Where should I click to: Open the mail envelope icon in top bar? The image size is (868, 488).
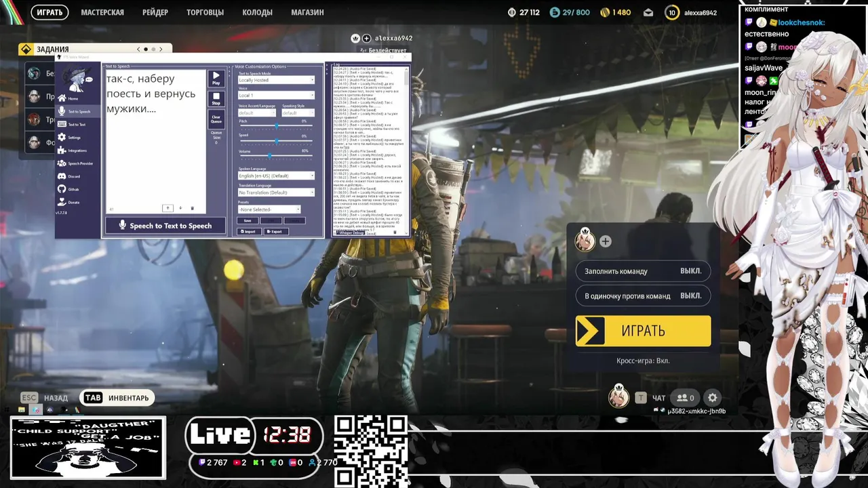coord(648,12)
